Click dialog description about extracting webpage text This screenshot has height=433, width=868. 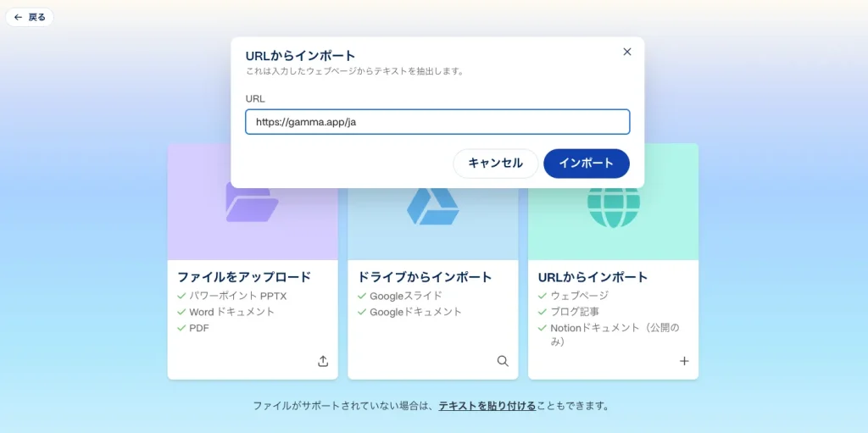(354, 71)
